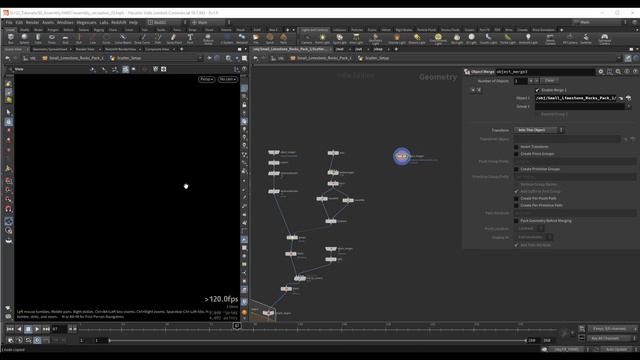Click the Clear button
Screen dimensions: 640x360
pyautogui.click(x=550, y=81)
